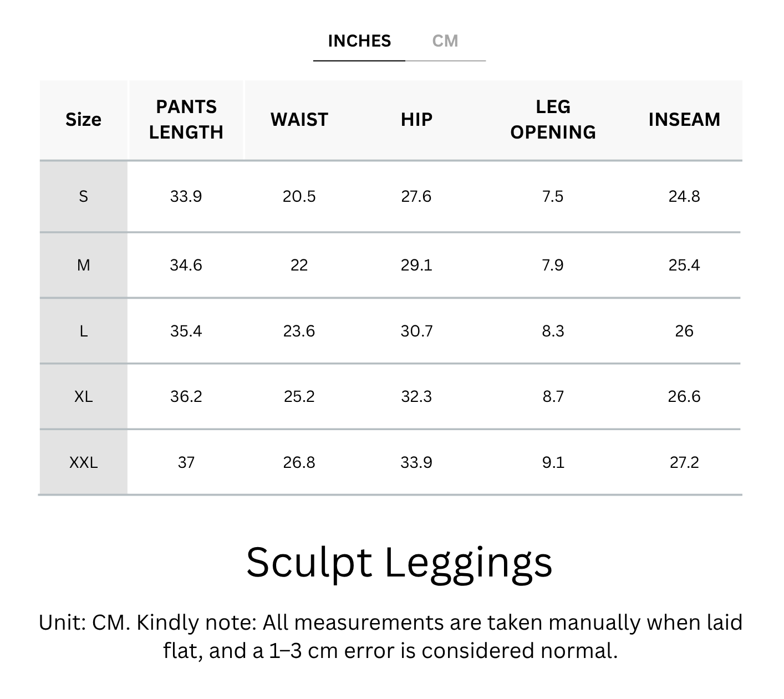The width and height of the screenshot is (784, 699).
Task: Click the hip value 29.1 for size M
Action: click(416, 266)
